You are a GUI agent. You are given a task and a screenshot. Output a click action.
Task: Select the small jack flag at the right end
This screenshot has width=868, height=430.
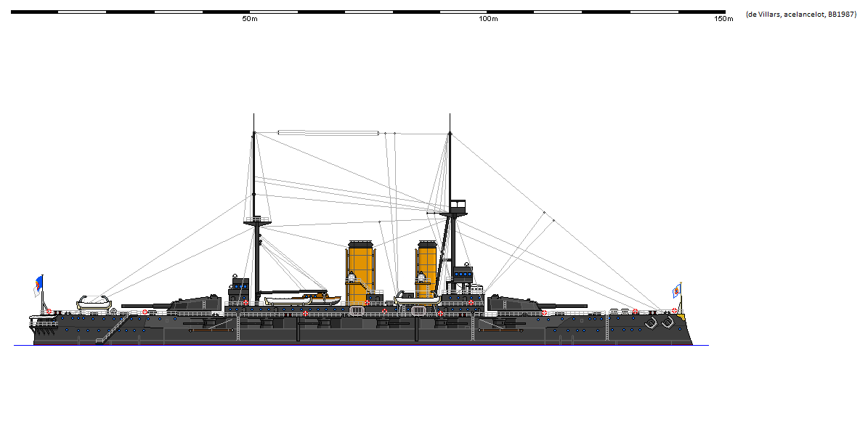pos(677,291)
